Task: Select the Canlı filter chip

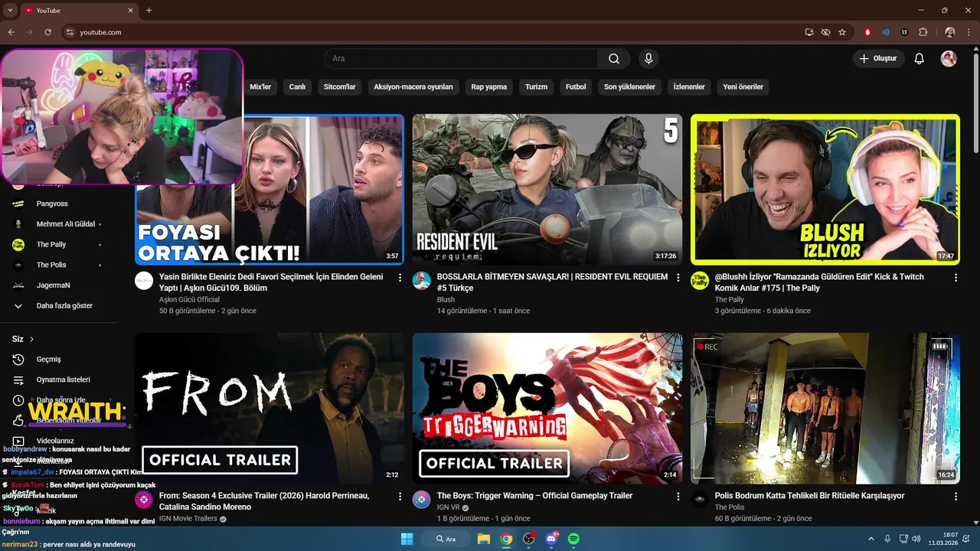Action: pyautogui.click(x=297, y=87)
